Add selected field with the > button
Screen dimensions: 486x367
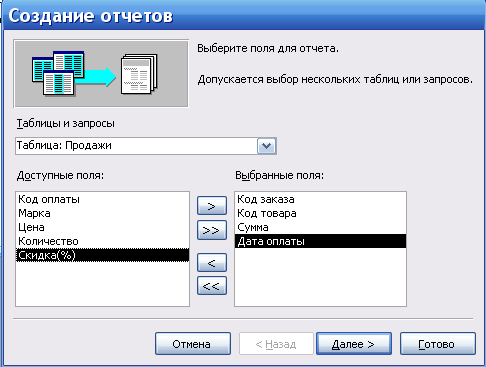coord(212,206)
